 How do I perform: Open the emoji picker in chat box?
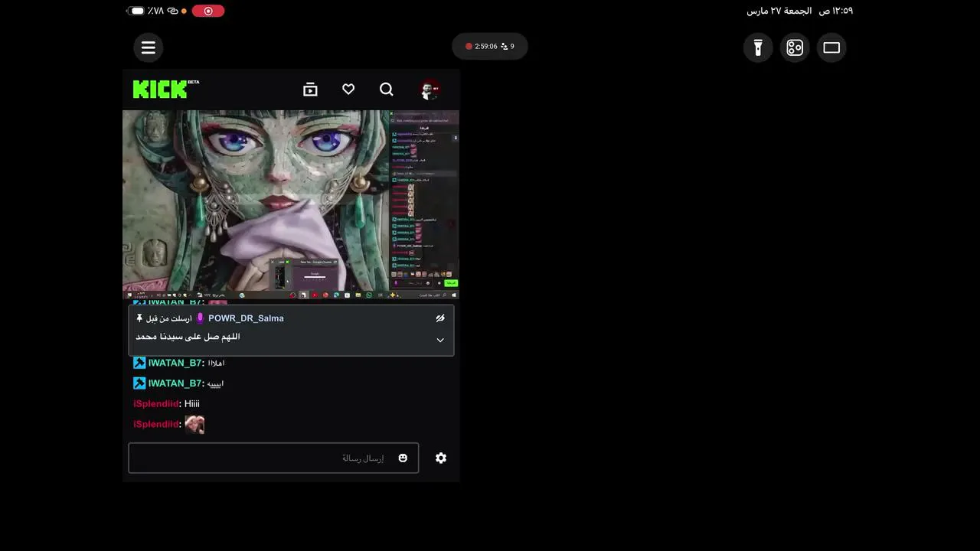tap(403, 458)
